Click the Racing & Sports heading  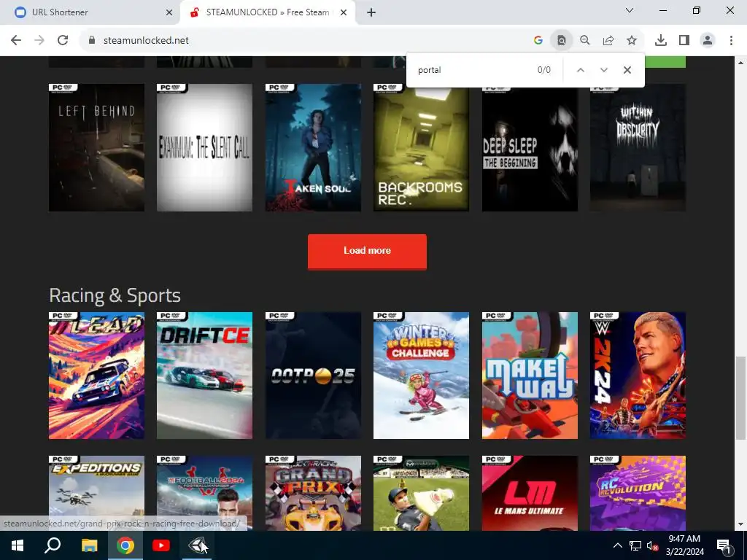[x=115, y=296]
